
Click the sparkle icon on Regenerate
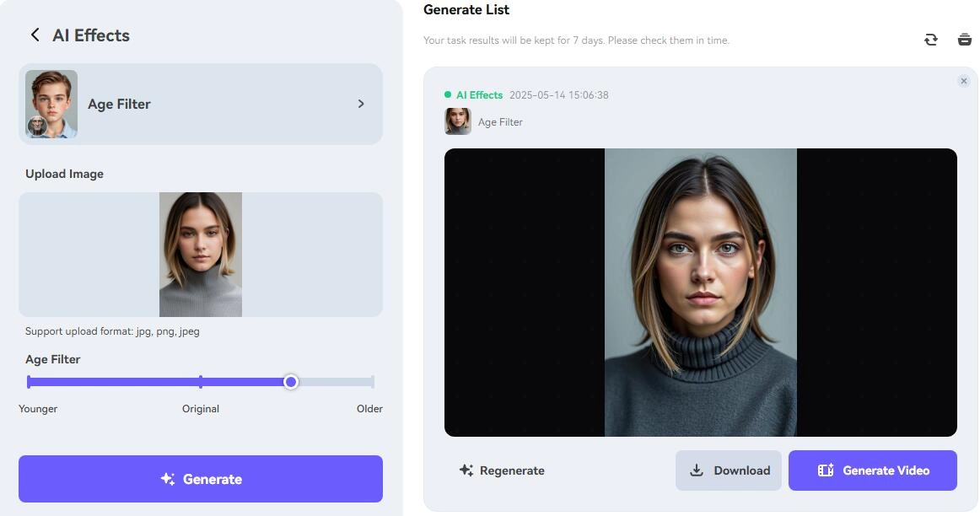click(466, 470)
